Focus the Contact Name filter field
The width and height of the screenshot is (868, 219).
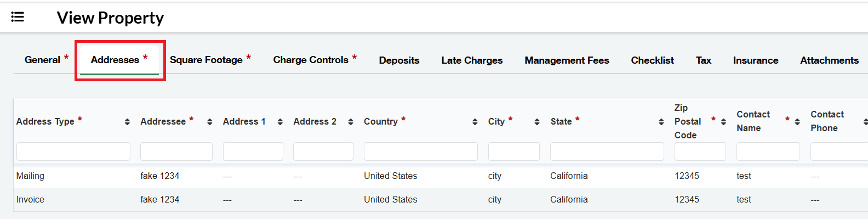coord(768,151)
